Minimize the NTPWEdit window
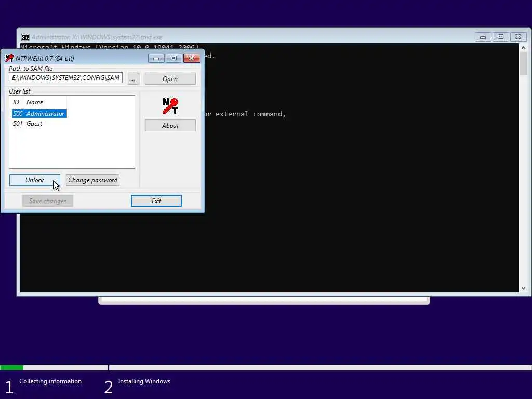The width and height of the screenshot is (532, 399). click(156, 58)
